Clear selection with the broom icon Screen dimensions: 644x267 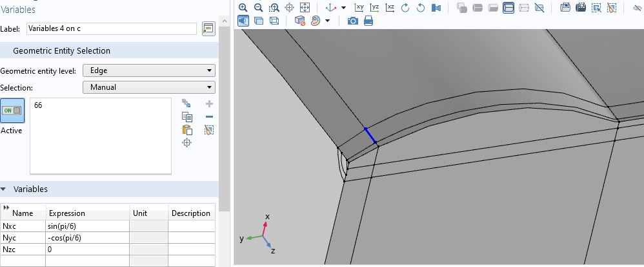click(x=208, y=130)
